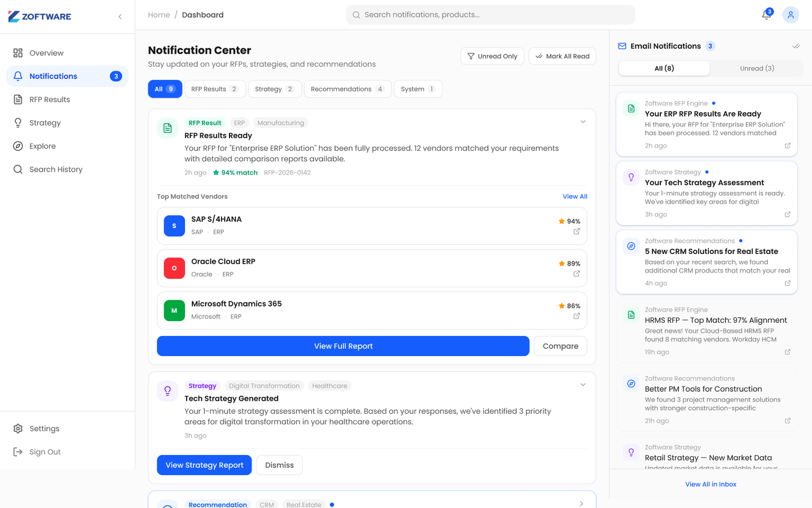
Task: Open Explore in the sidebar
Action: click(x=67, y=146)
